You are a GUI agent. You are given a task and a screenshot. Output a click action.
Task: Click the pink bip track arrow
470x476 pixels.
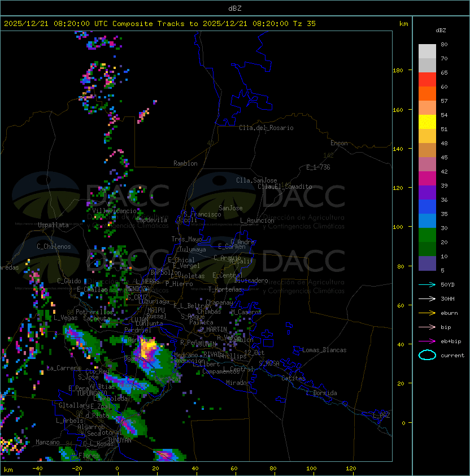point(427,327)
